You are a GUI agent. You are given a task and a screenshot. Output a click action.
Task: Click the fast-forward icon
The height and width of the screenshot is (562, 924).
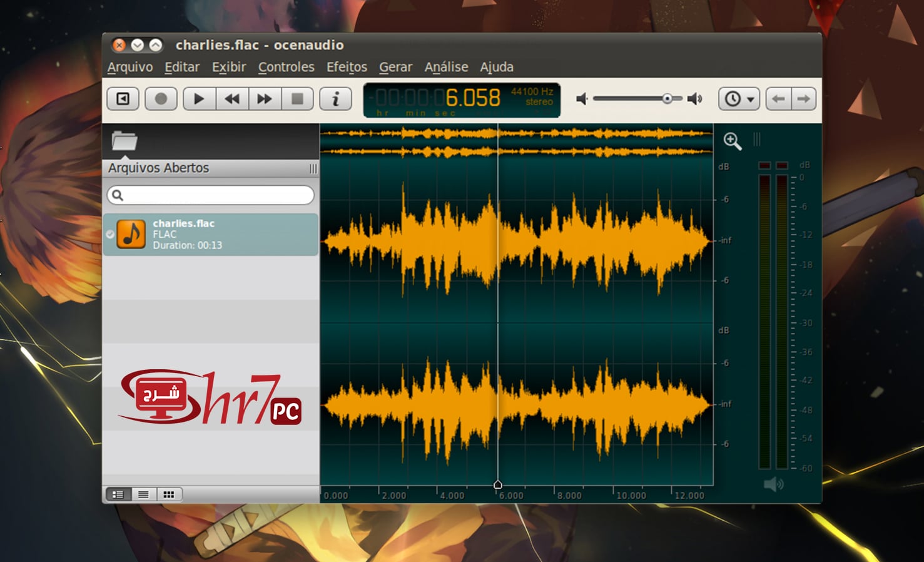click(264, 98)
